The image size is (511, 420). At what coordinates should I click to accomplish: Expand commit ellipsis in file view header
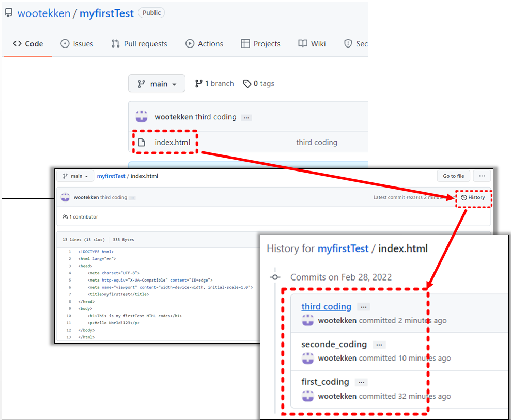[x=132, y=198]
